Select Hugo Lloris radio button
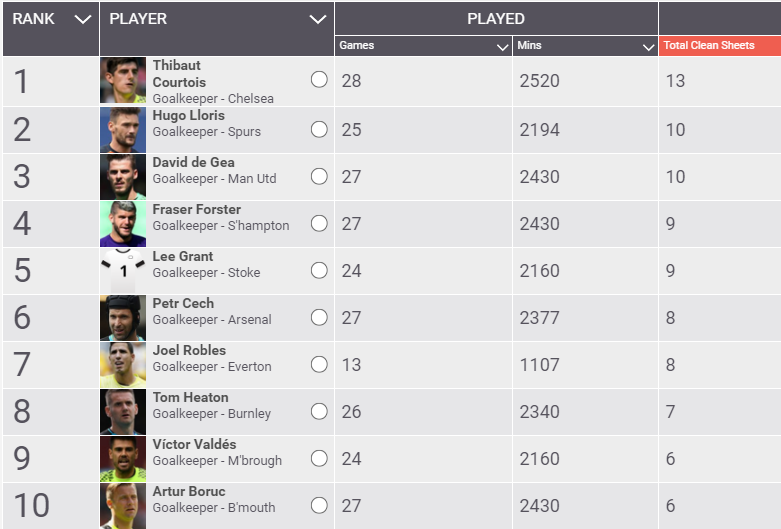781x529 pixels. pos(319,129)
